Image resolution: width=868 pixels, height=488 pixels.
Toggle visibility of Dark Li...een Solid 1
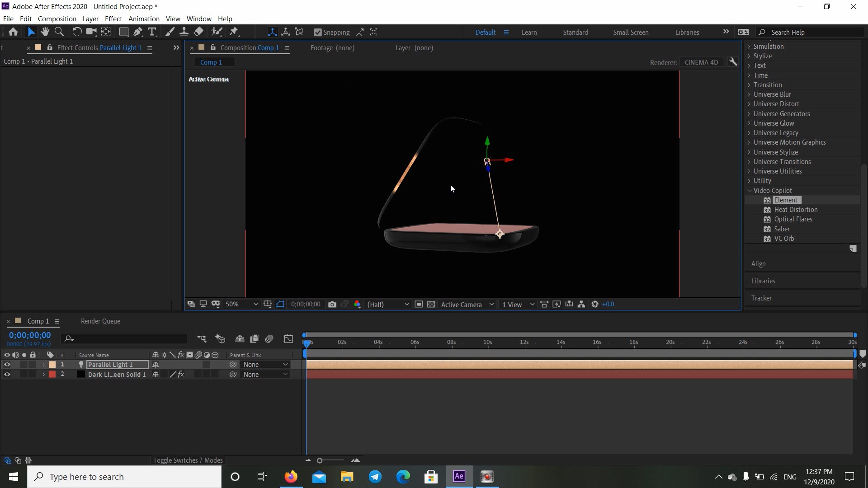coord(7,374)
